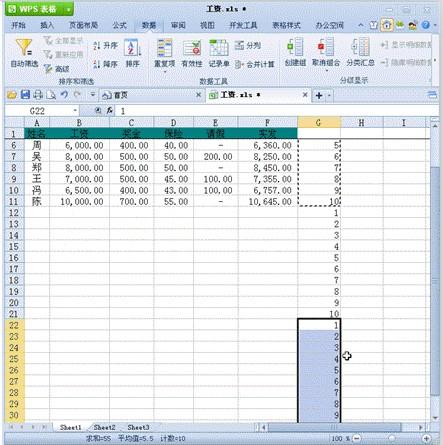Click the 分类汇总 subtotal icon
This screenshot has width=443, height=445.
360,47
